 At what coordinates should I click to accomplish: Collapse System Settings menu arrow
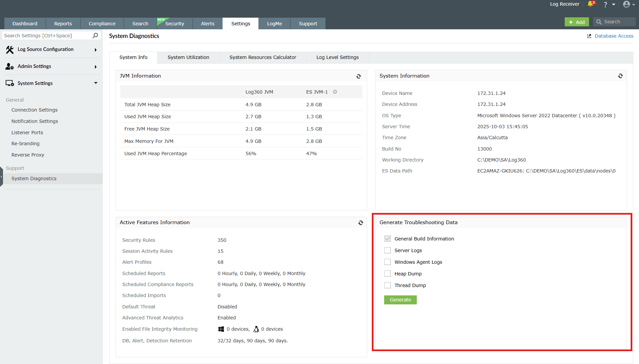coord(96,83)
